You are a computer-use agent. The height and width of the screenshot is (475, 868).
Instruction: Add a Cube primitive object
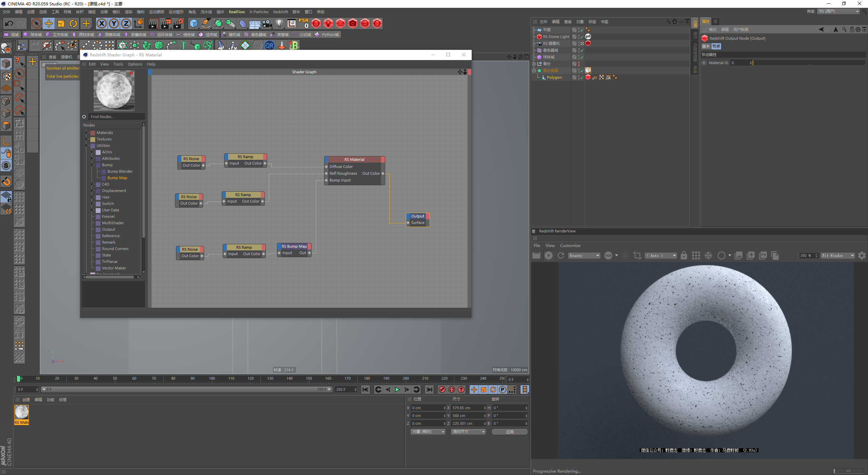click(194, 23)
